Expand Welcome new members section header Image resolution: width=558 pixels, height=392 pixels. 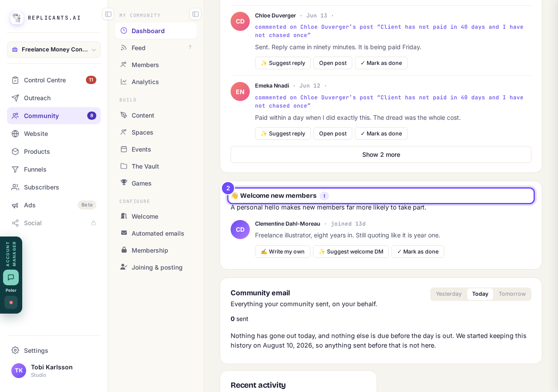[381, 196]
